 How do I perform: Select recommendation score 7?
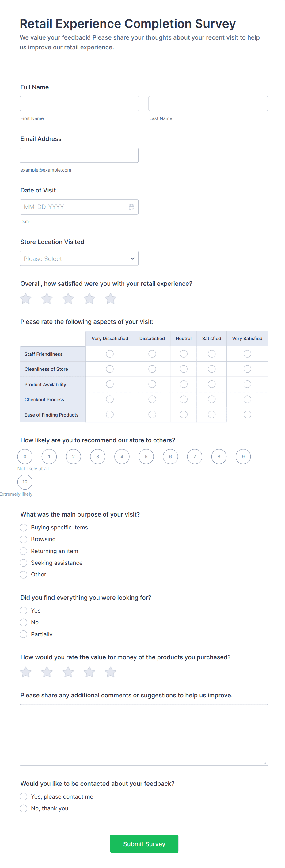click(195, 457)
